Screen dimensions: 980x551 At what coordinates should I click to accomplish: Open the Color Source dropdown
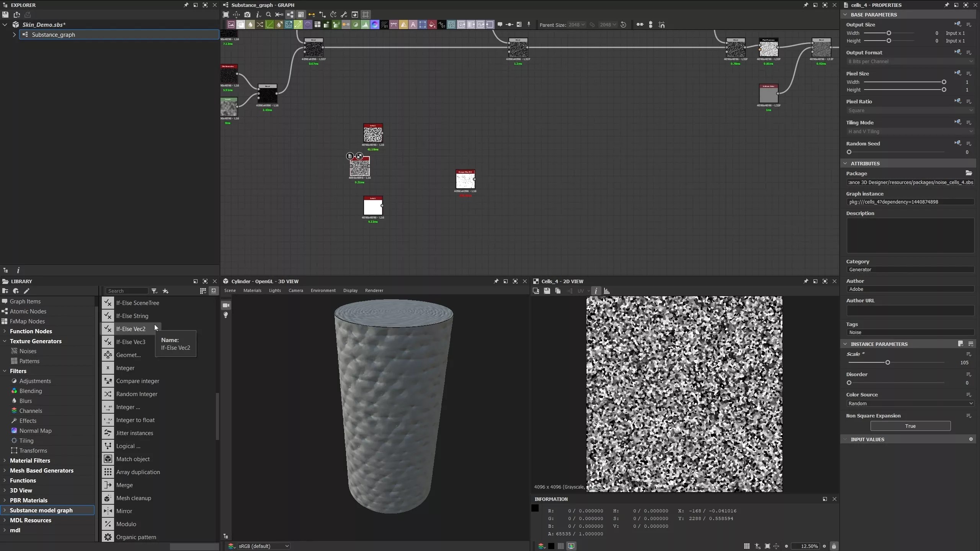coord(910,404)
